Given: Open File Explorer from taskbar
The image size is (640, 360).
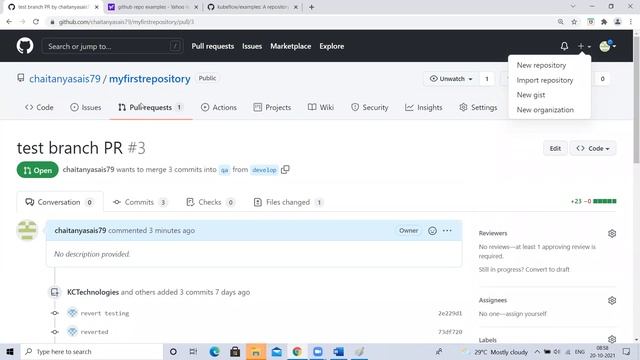Looking at the screenshot, I should pos(256,351).
